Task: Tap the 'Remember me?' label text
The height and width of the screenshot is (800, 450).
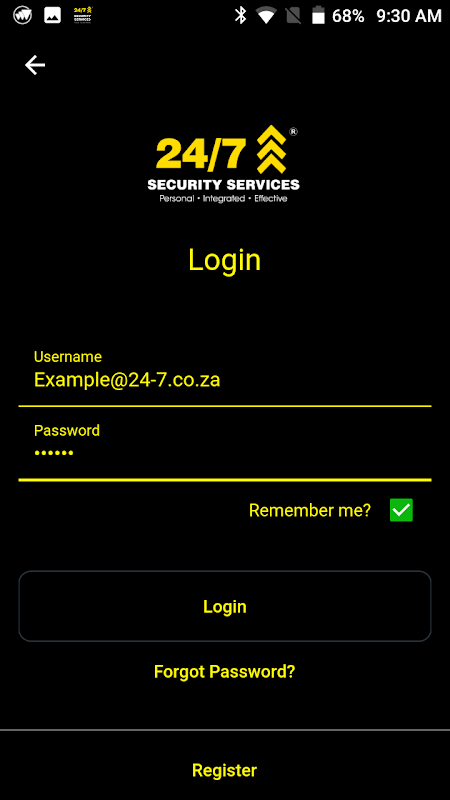Action: [x=310, y=510]
